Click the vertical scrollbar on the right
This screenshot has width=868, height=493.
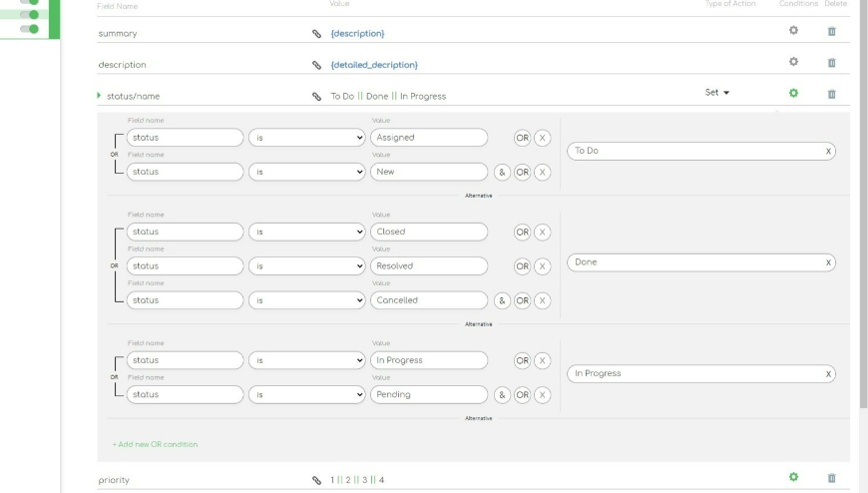[863, 200]
